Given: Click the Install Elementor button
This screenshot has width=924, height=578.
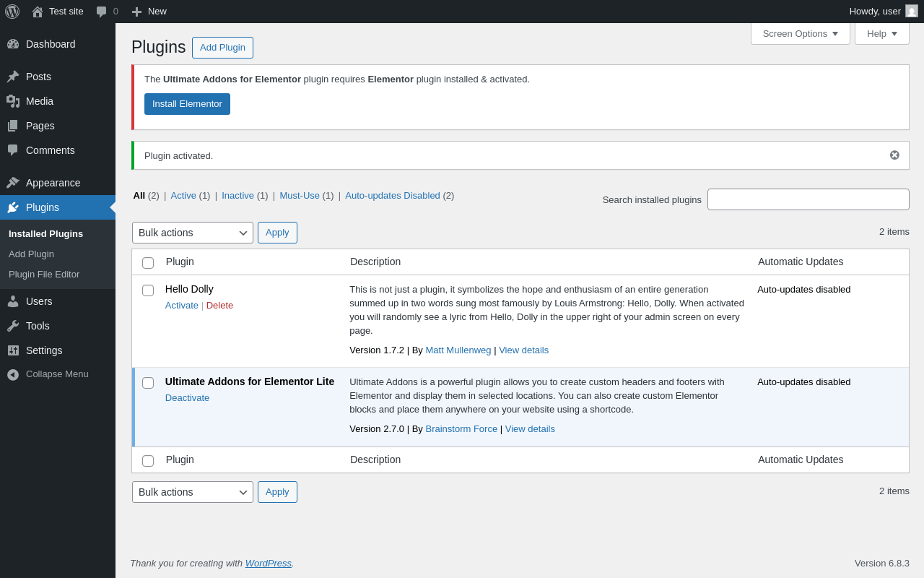Looking at the screenshot, I should tap(187, 104).
